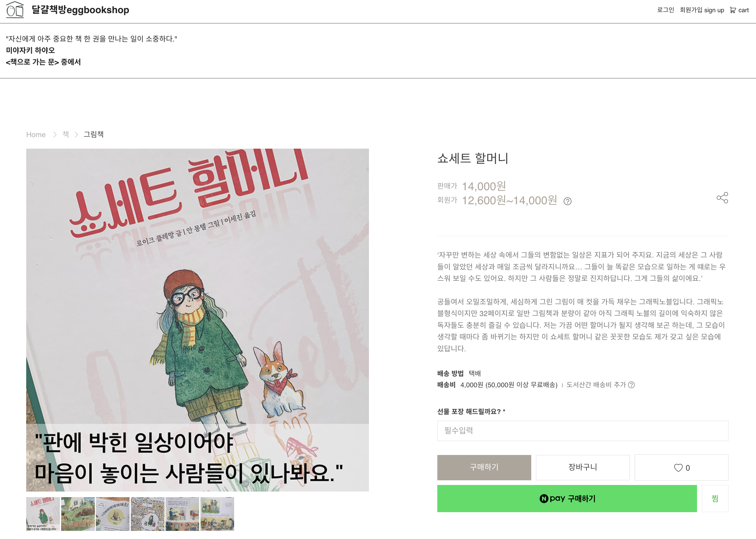Click the 구매하기 purchase button

point(484,467)
